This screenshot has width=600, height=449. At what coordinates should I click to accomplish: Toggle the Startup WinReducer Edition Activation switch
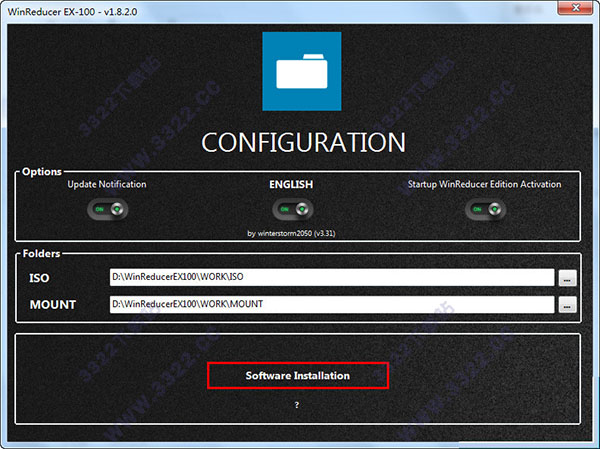pyautogui.click(x=486, y=209)
